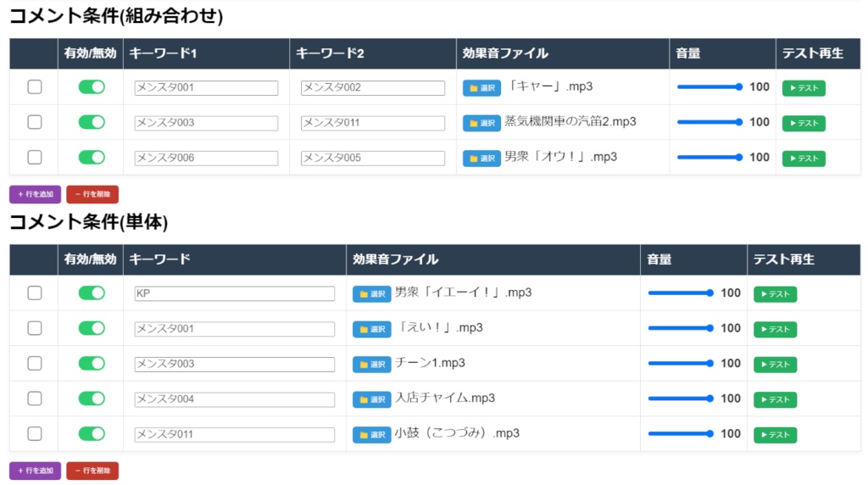868x485 pixels.
Task: Delete row from the single conditions table
Action: [x=92, y=471]
